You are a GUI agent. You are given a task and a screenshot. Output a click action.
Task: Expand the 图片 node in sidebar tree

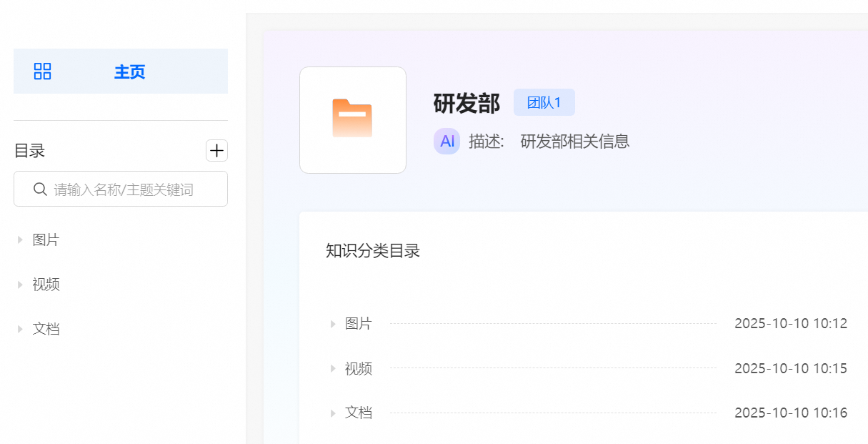click(20, 240)
